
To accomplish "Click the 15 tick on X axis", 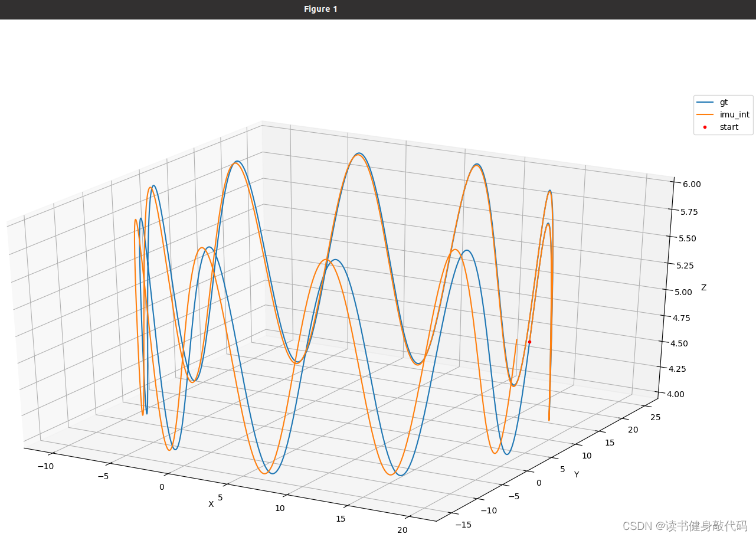I will pos(341,519).
